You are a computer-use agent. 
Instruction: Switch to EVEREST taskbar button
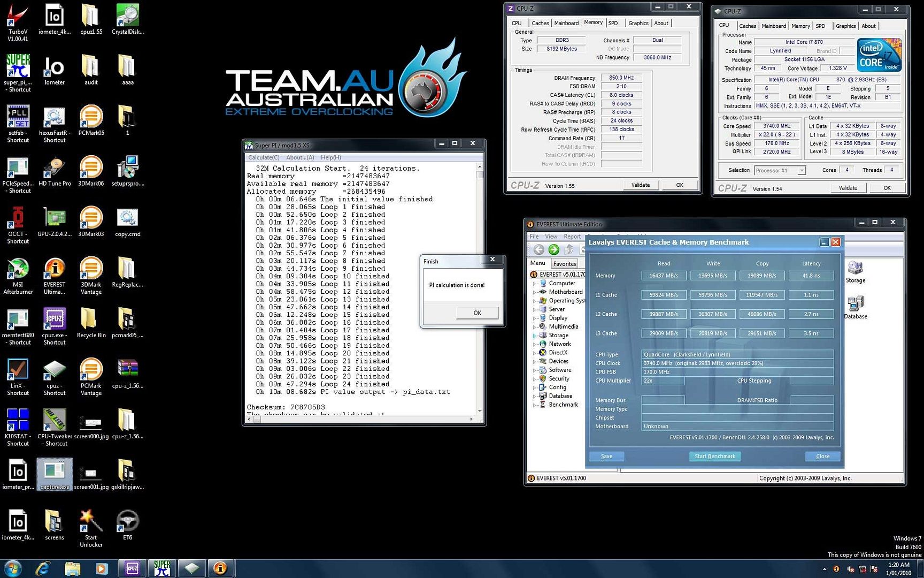coord(220,568)
